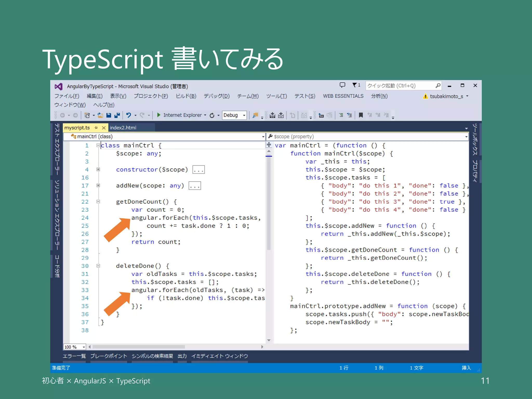Viewport: 532px width, 399px height.
Task: Undo the last edit with the Undo icon
Action: [129, 115]
